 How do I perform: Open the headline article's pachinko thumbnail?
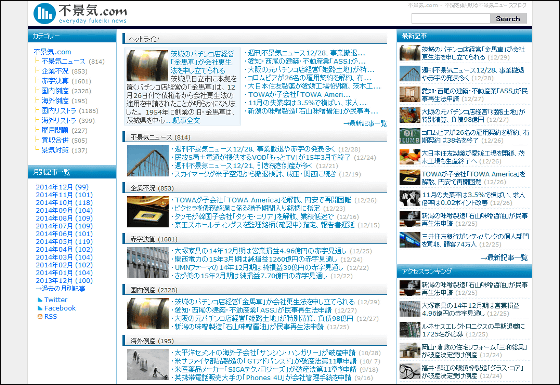147,65
